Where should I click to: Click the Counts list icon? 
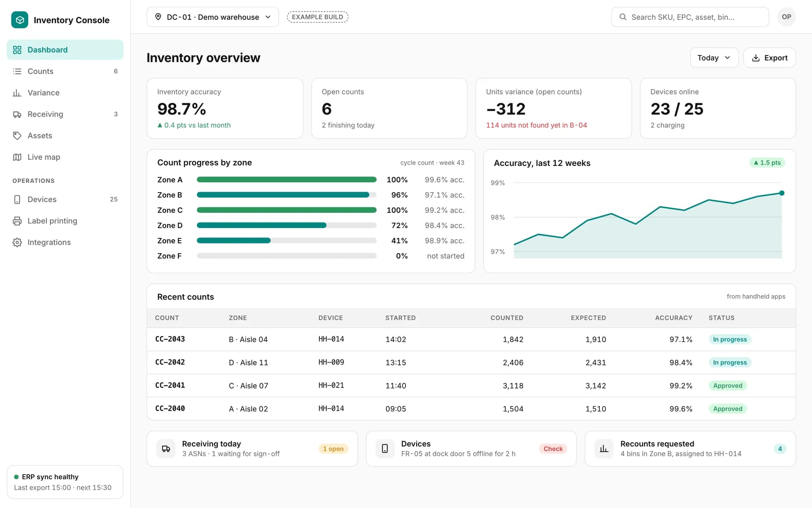click(17, 71)
